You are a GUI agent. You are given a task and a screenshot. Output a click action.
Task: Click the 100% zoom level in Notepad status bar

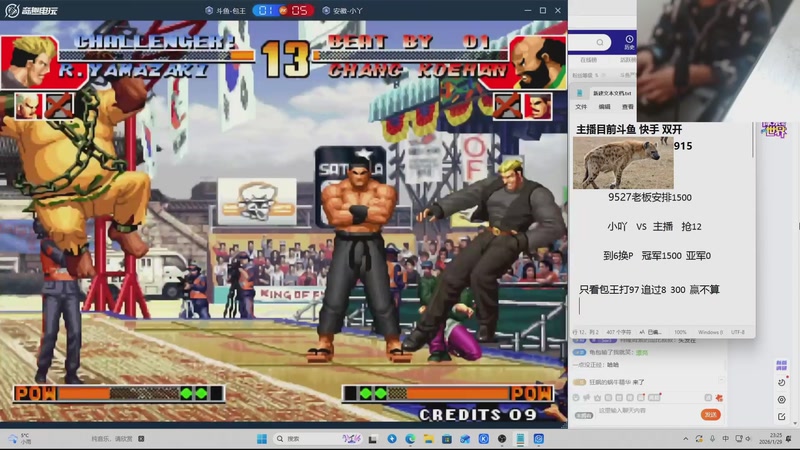point(680,332)
